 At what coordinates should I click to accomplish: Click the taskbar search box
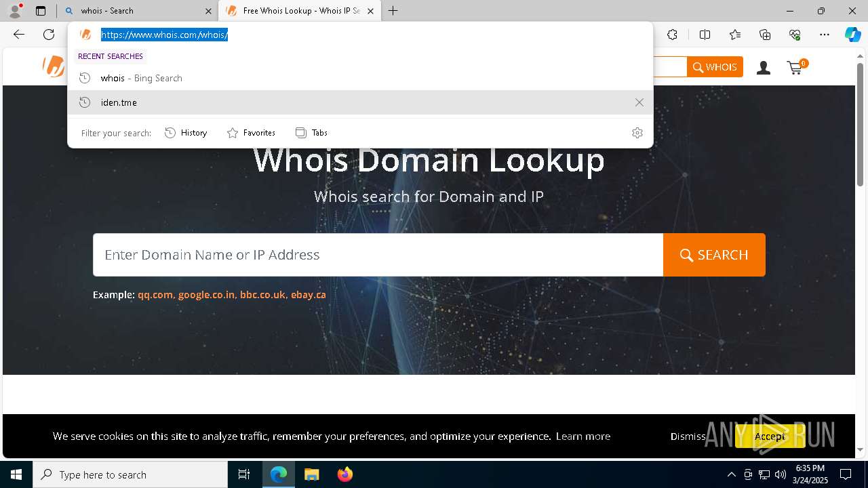(x=130, y=474)
